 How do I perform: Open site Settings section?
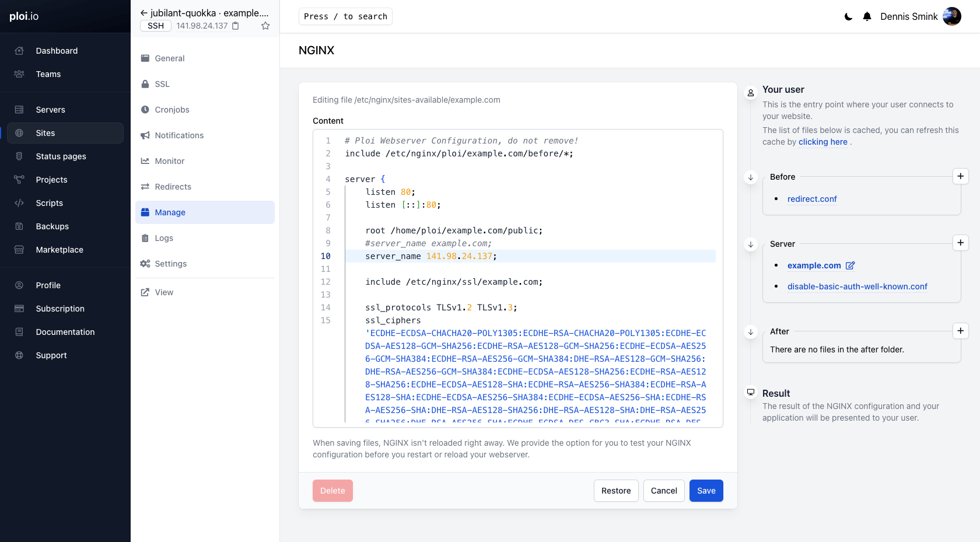click(205, 264)
